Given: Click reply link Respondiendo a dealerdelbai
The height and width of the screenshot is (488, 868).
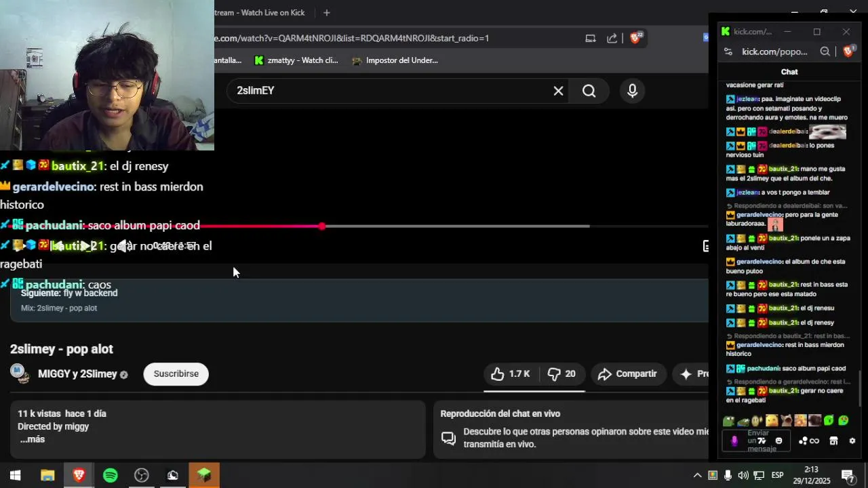Looking at the screenshot, I should pyautogui.click(x=790, y=205).
